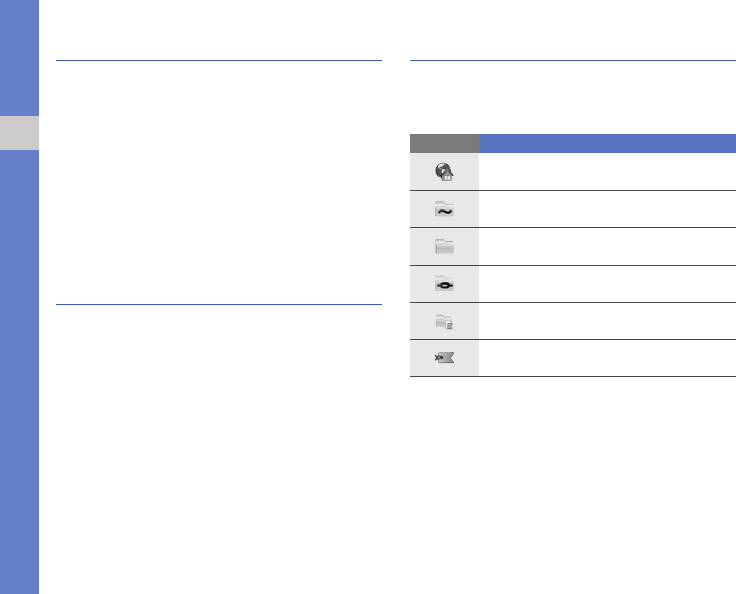Open the plain empty folder icon

click(444, 246)
